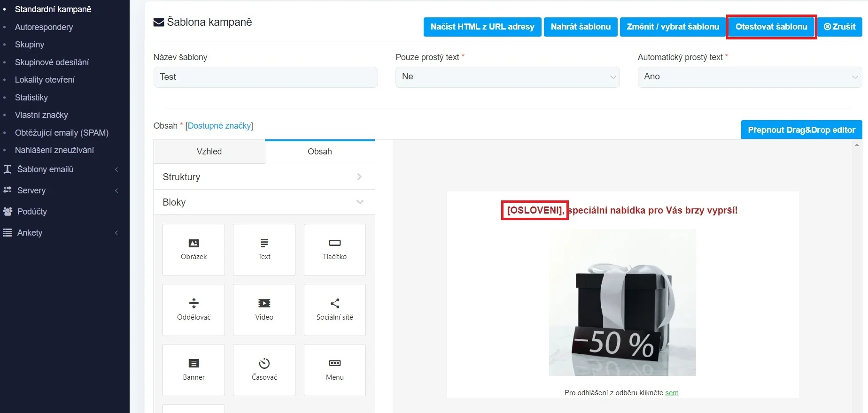Add an Obrázek image block
Image resolution: width=868 pixels, height=413 pixels.
coord(194,249)
